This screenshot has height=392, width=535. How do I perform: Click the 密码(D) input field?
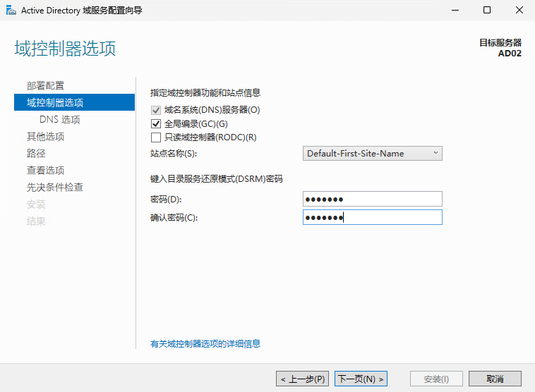(372, 199)
